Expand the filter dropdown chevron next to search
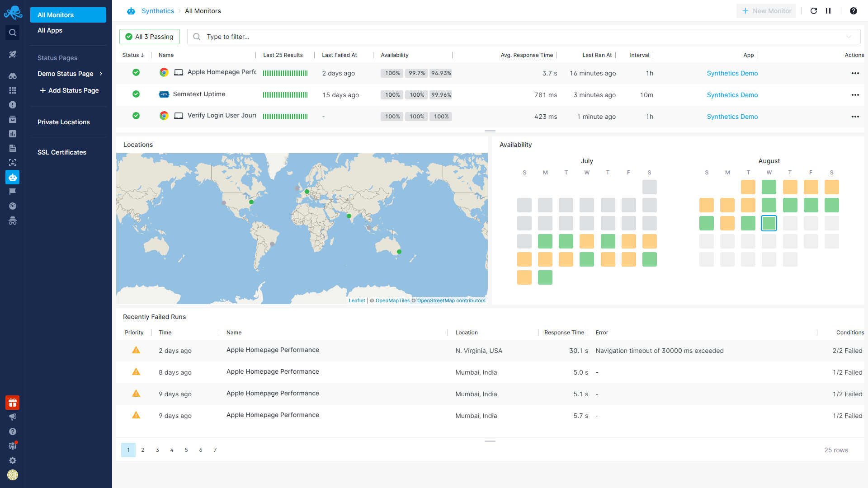 pos(849,37)
